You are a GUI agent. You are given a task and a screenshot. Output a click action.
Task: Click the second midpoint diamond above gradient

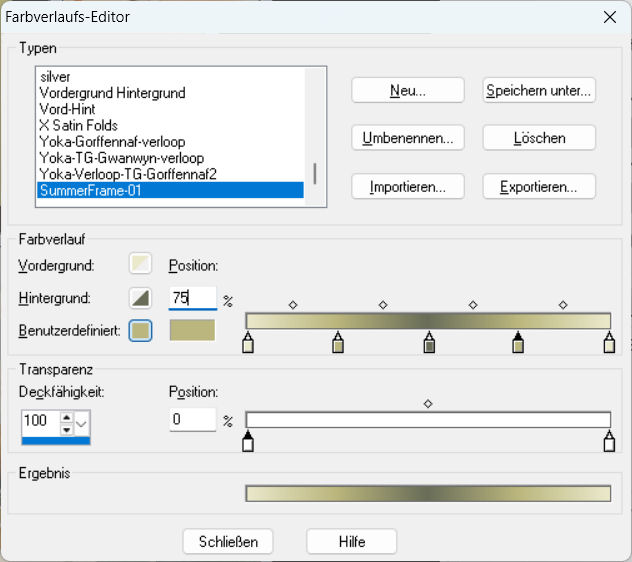tap(383, 305)
